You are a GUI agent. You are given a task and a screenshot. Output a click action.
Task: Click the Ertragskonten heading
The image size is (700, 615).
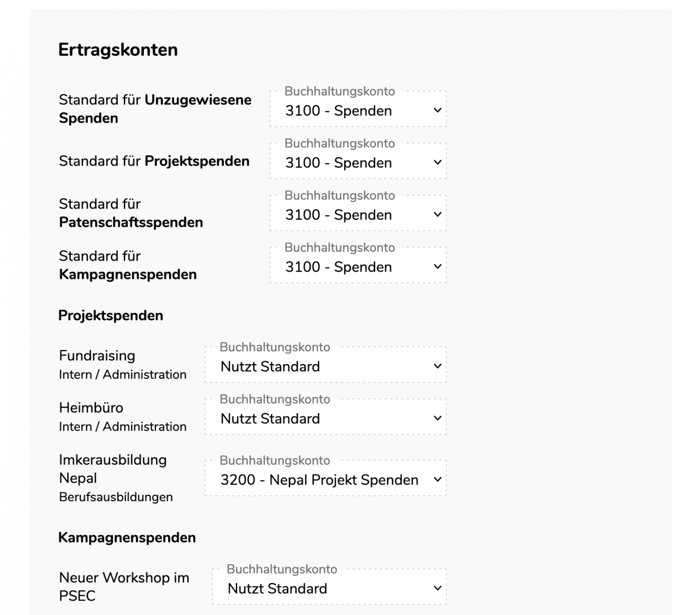tap(117, 49)
